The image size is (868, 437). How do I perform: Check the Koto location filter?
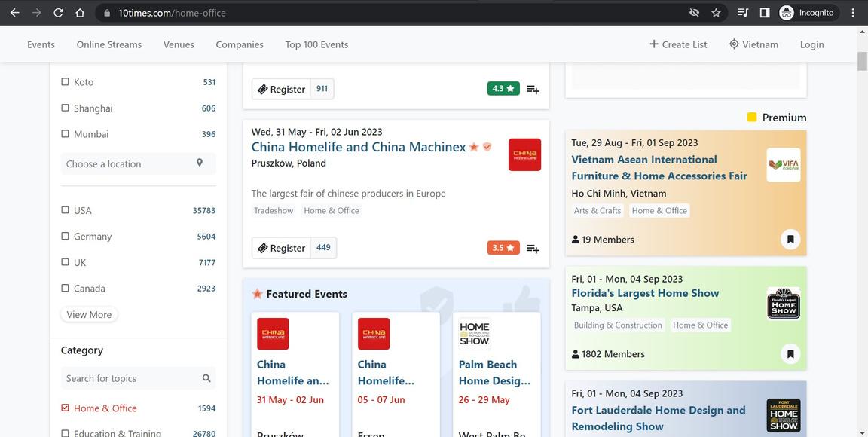click(66, 82)
